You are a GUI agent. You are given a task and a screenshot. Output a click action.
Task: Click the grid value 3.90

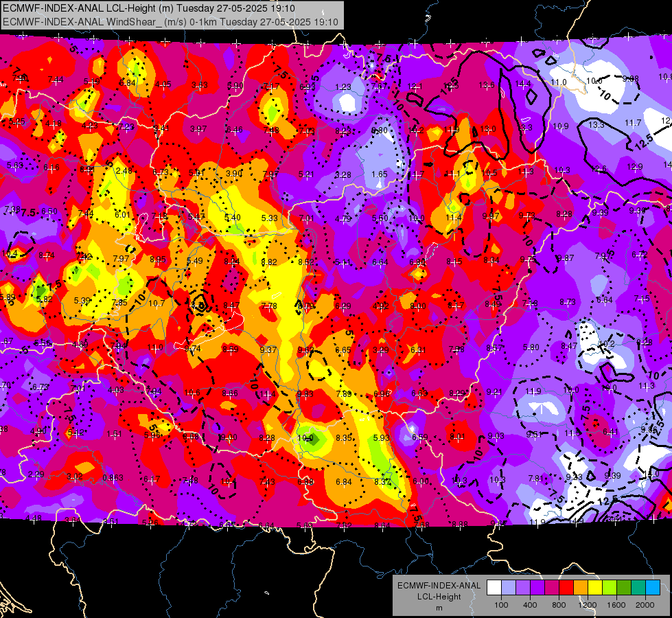click(234, 174)
